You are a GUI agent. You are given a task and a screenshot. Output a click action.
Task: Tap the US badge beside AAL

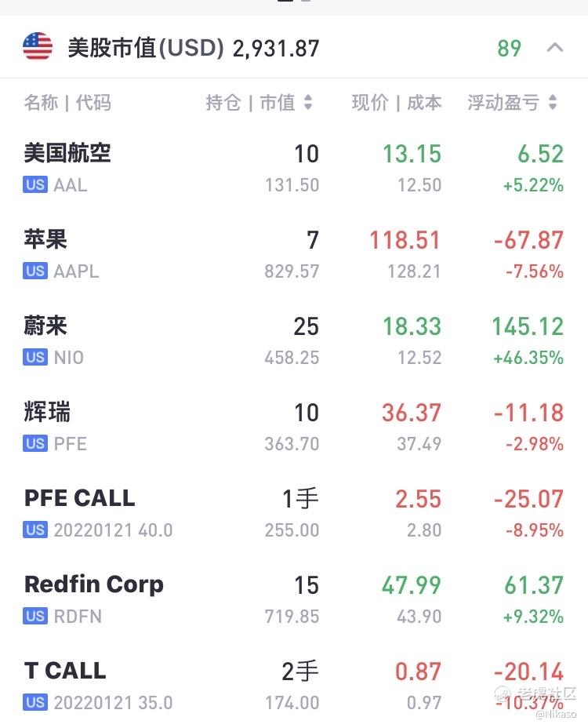tap(35, 185)
